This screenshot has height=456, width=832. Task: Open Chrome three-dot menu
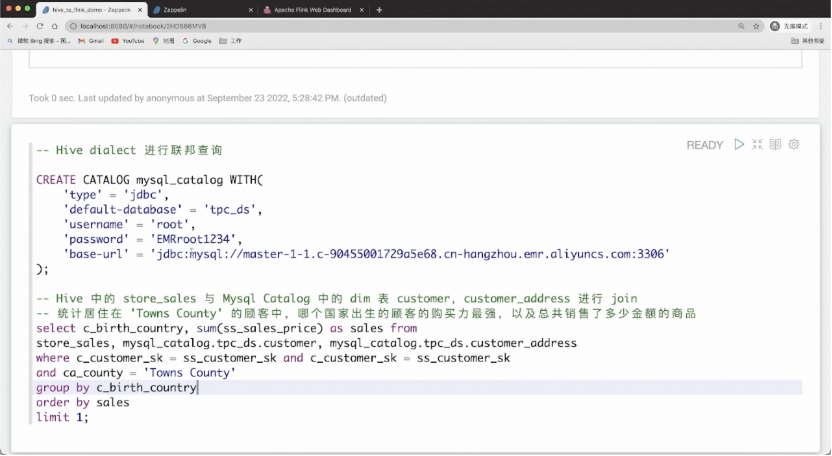click(821, 26)
